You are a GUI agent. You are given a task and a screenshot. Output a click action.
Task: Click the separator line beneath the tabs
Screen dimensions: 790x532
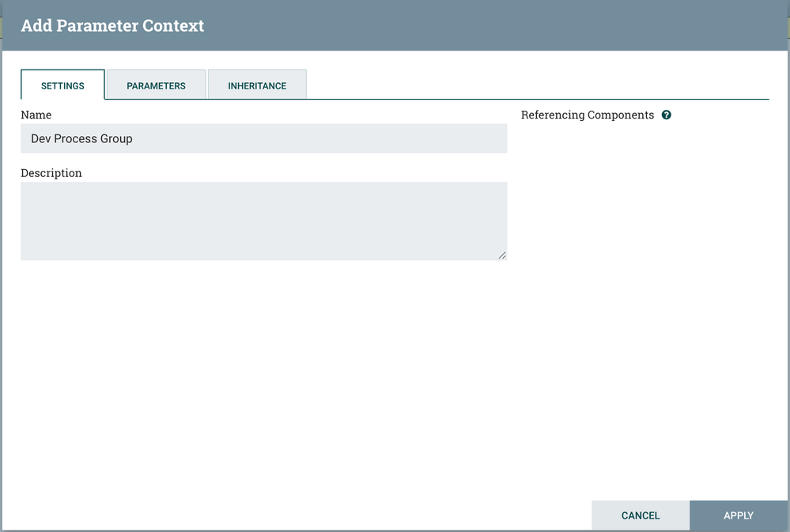click(538, 100)
